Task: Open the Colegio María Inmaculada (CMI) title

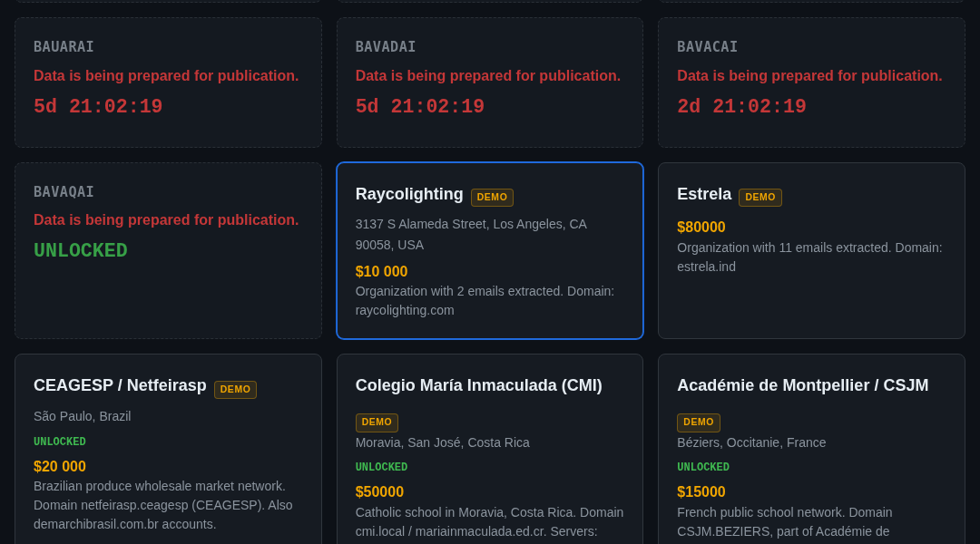Action: click(x=479, y=385)
